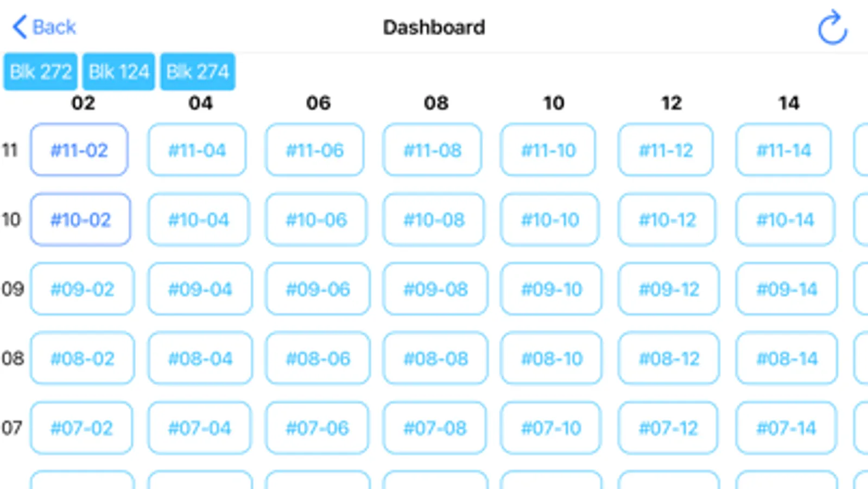The width and height of the screenshot is (868, 489).
Task: Switch to the Blk 124 tab
Action: [x=118, y=72]
